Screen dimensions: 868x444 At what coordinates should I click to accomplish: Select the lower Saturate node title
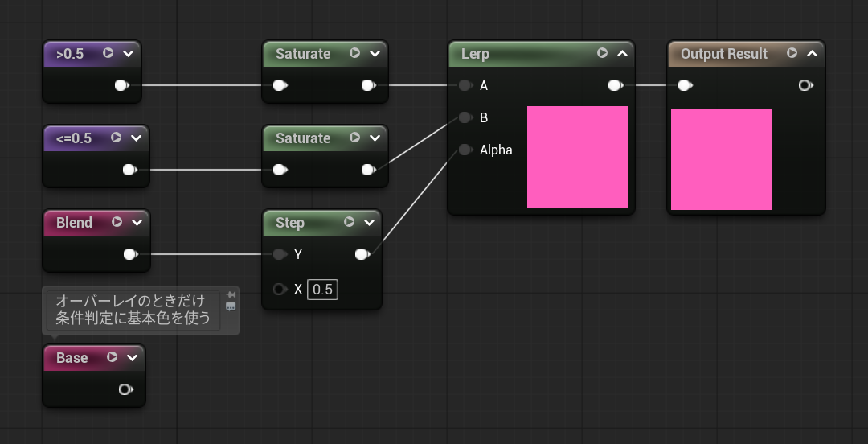303,138
